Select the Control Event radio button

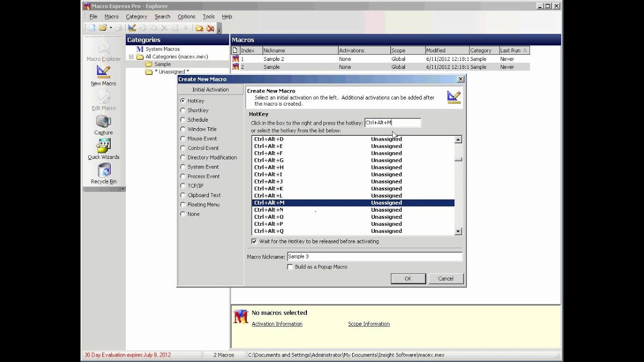pos(183,148)
